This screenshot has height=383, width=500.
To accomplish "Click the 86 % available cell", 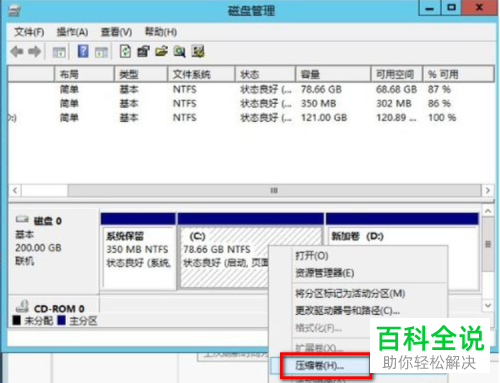I will click(x=439, y=103).
